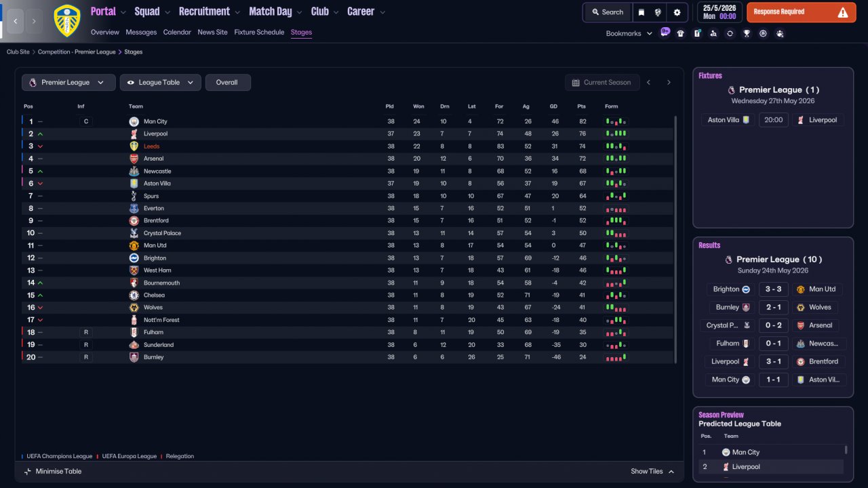Select the Stages tab
Screen dimensions: 868x488
[301, 32]
